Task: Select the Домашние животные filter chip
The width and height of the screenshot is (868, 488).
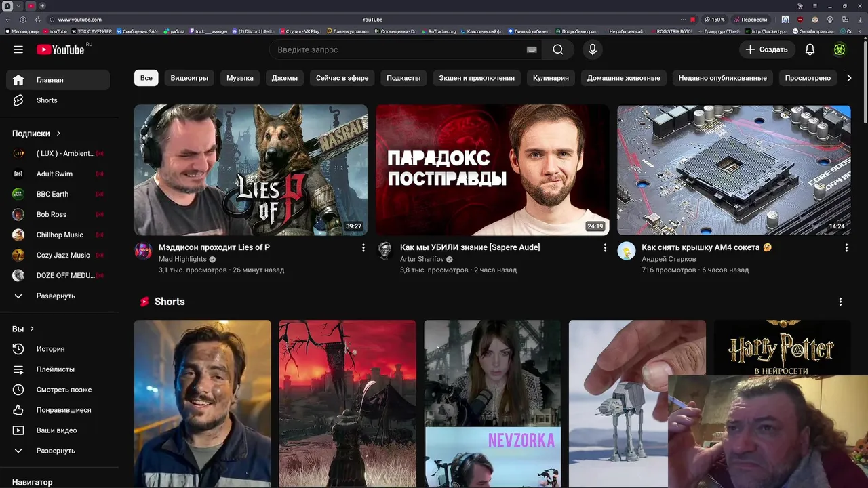Action: pos(624,78)
